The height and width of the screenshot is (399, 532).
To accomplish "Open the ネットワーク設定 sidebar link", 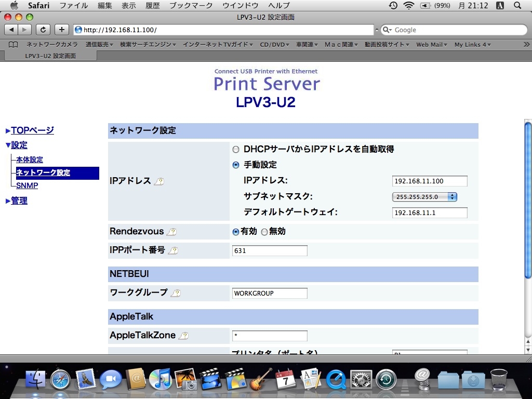I will tap(43, 172).
